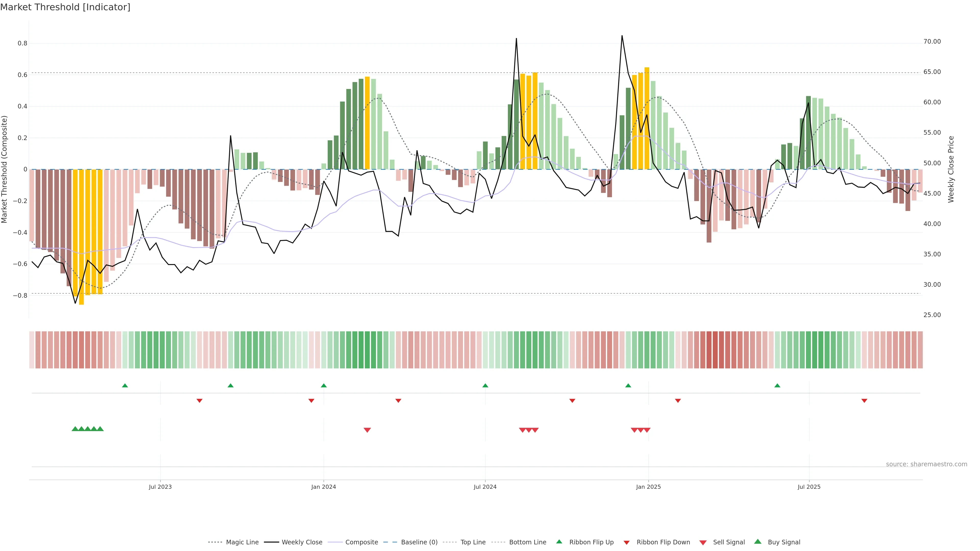
Task: Click the Jul 2025 axis label
Action: [x=809, y=487]
